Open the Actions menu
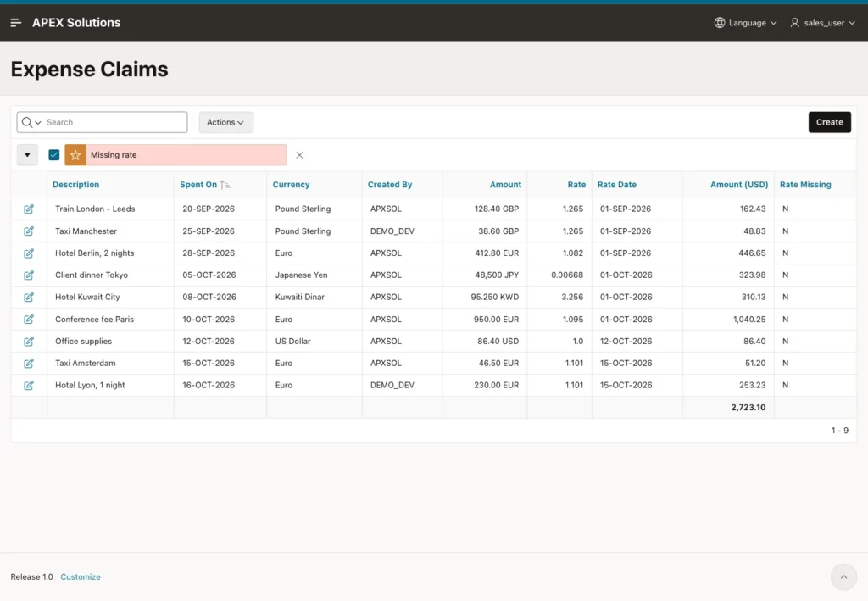 click(225, 122)
